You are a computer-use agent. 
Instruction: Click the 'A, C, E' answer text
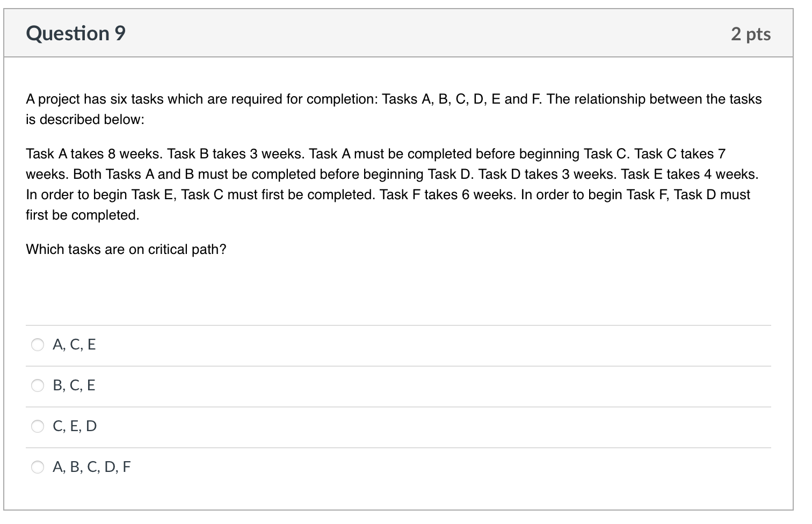pos(74,345)
